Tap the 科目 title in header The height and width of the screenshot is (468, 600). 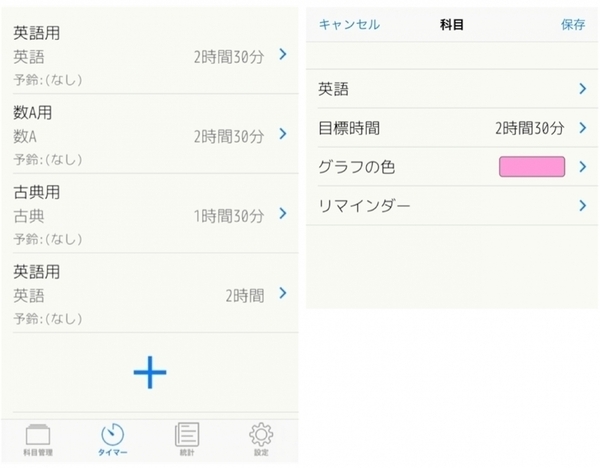[x=452, y=24]
